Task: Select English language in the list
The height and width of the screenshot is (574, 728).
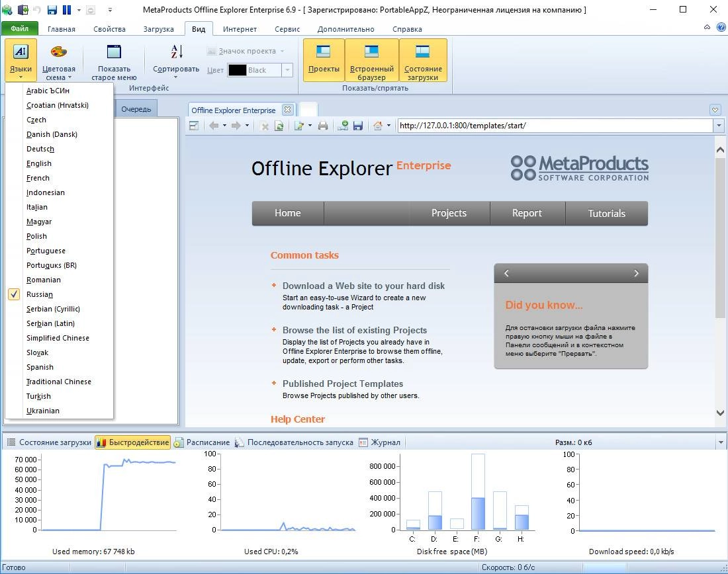Action: coord(60,163)
